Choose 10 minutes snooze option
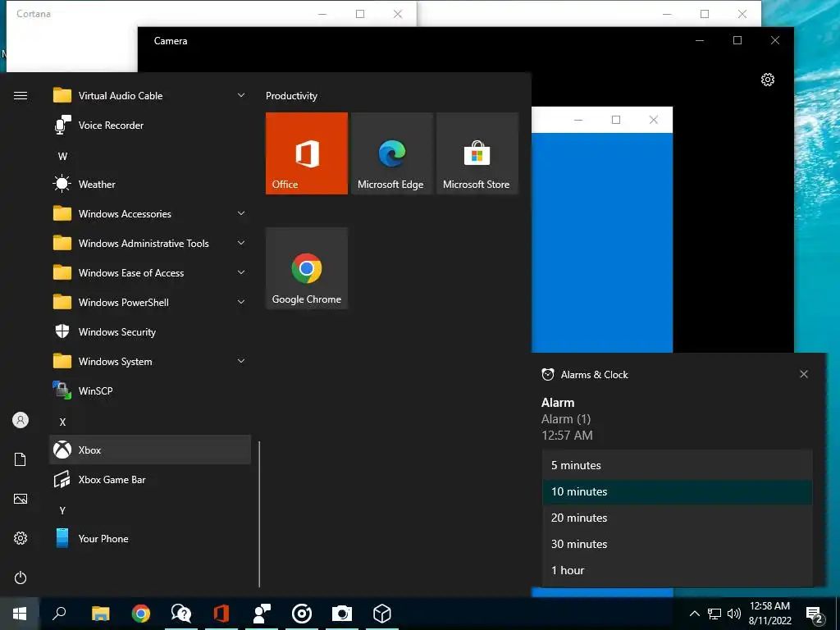This screenshot has width=840, height=630. tap(677, 491)
